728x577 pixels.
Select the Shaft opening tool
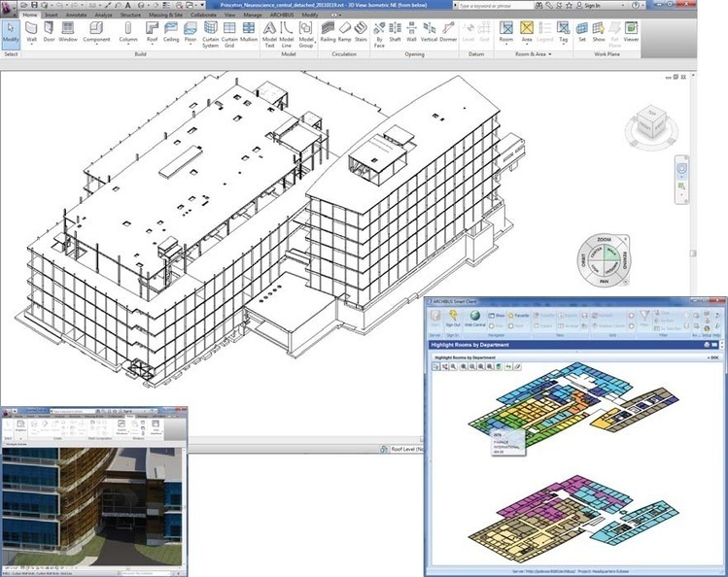396,32
